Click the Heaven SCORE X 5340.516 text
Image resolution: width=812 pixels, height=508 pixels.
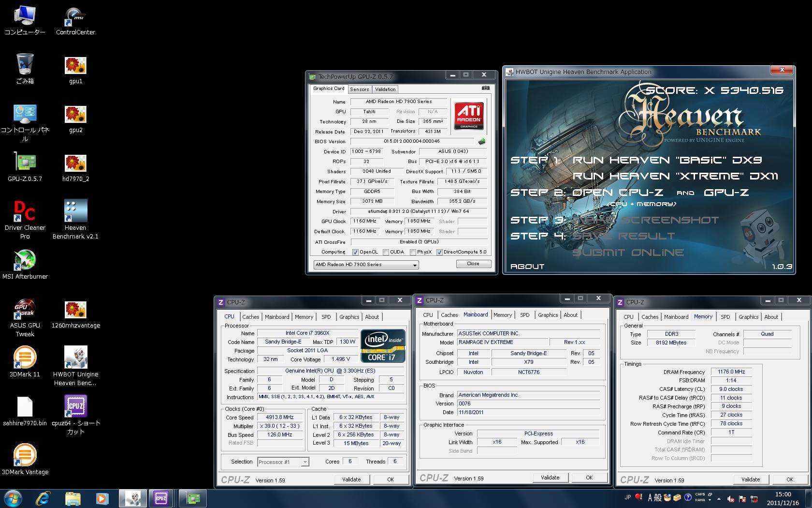[x=714, y=90]
